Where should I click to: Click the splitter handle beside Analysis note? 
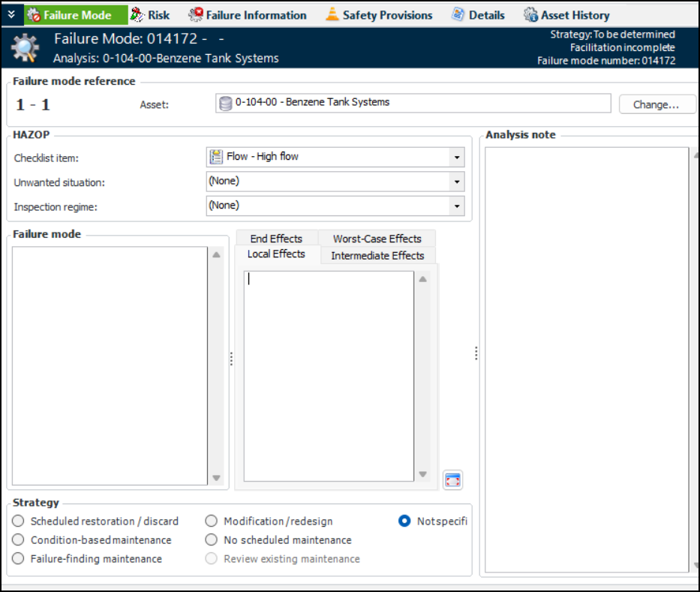point(476,353)
